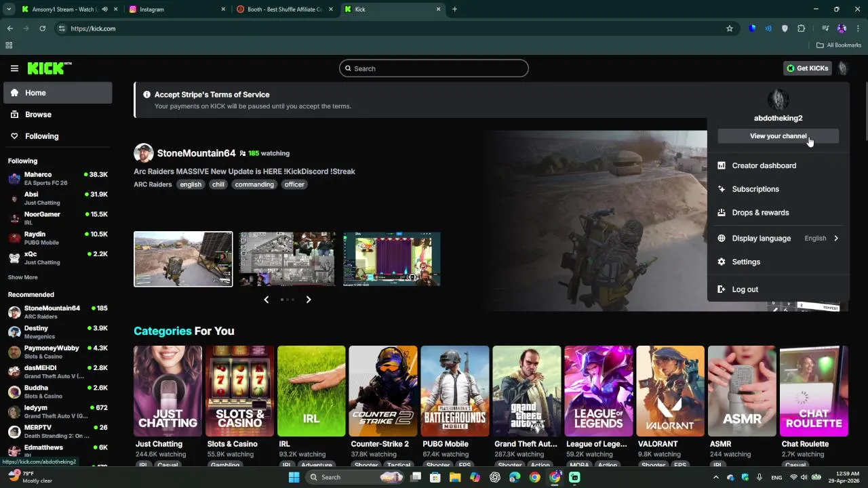Click the commanding tag
Screen dimensions: 868x488
point(254,184)
